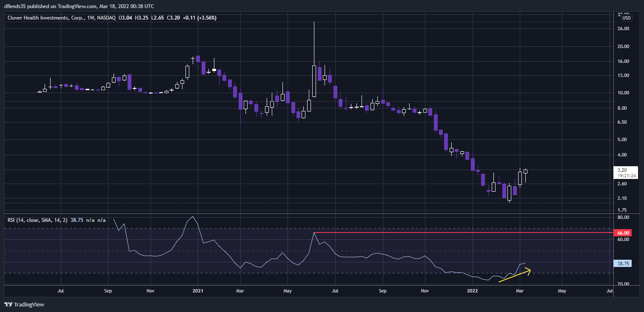Click the Sep label nearest the left edge
The height and width of the screenshot is (312, 644).
tap(108, 292)
